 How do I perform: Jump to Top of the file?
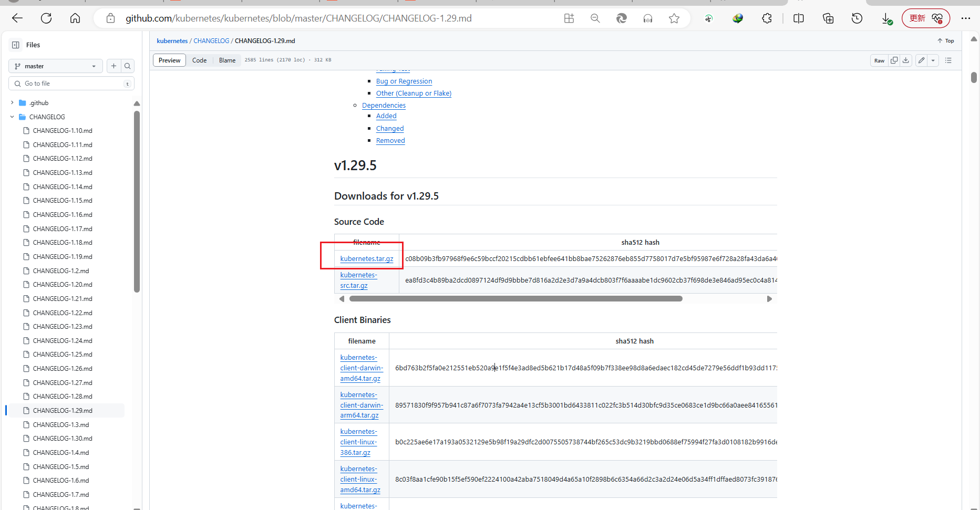point(946,41)
